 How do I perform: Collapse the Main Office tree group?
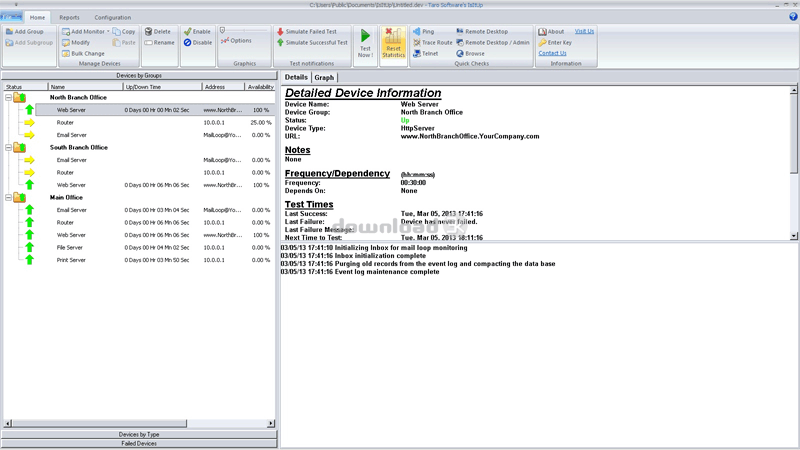click(7, 197)
